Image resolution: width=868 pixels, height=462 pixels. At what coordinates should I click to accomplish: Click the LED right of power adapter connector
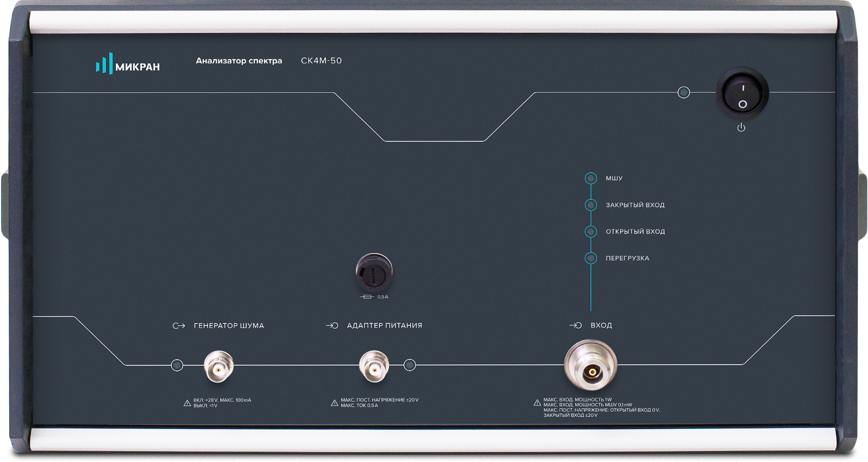(410, 365)
